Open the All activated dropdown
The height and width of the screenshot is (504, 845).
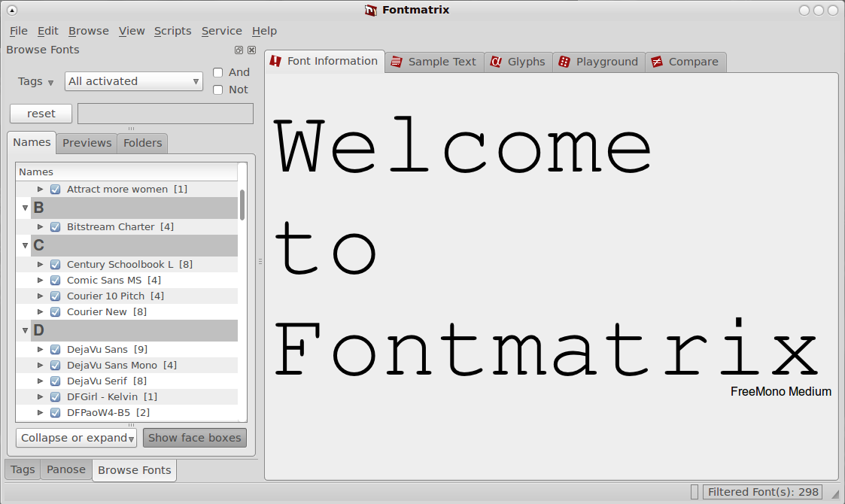pos(134,81)
